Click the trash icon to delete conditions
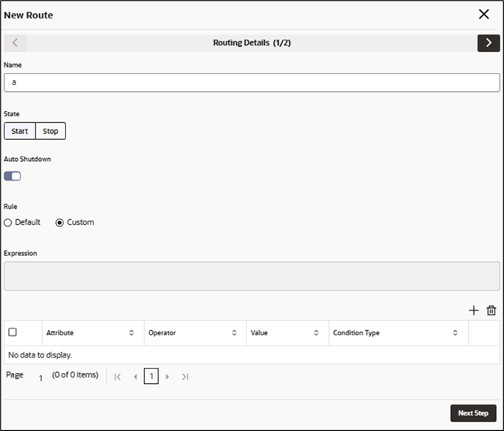The width and height of the screenshot is (504, 431). point(491,310)
